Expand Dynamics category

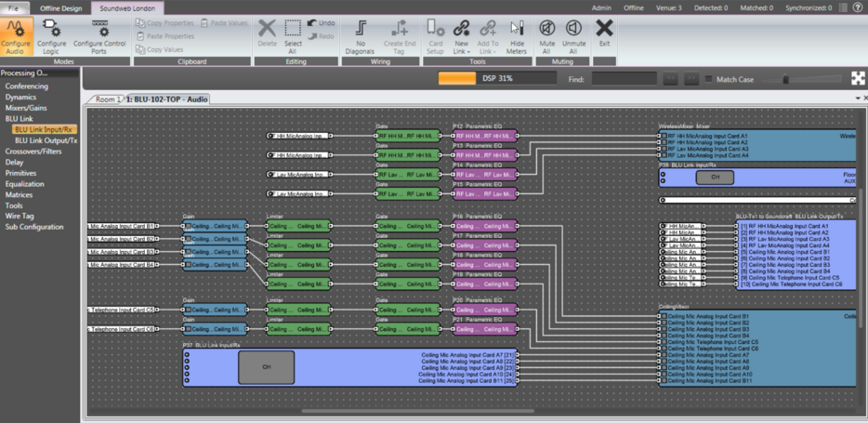coord(20,97)
